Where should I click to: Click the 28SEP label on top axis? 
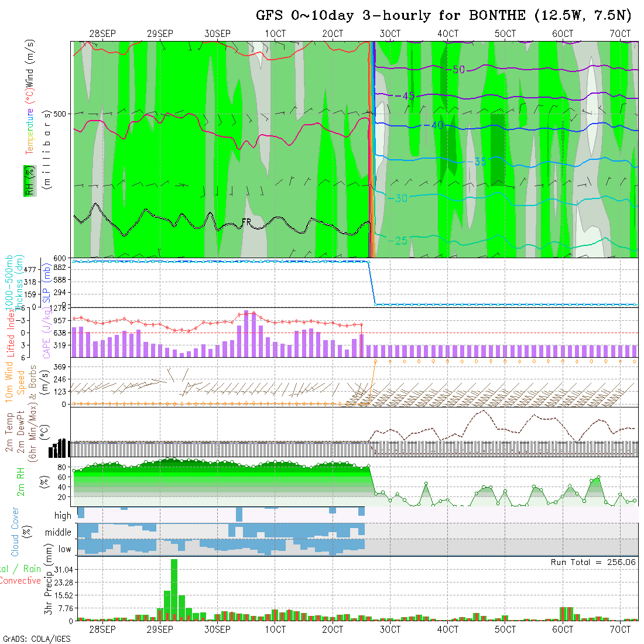pos(102,34)
